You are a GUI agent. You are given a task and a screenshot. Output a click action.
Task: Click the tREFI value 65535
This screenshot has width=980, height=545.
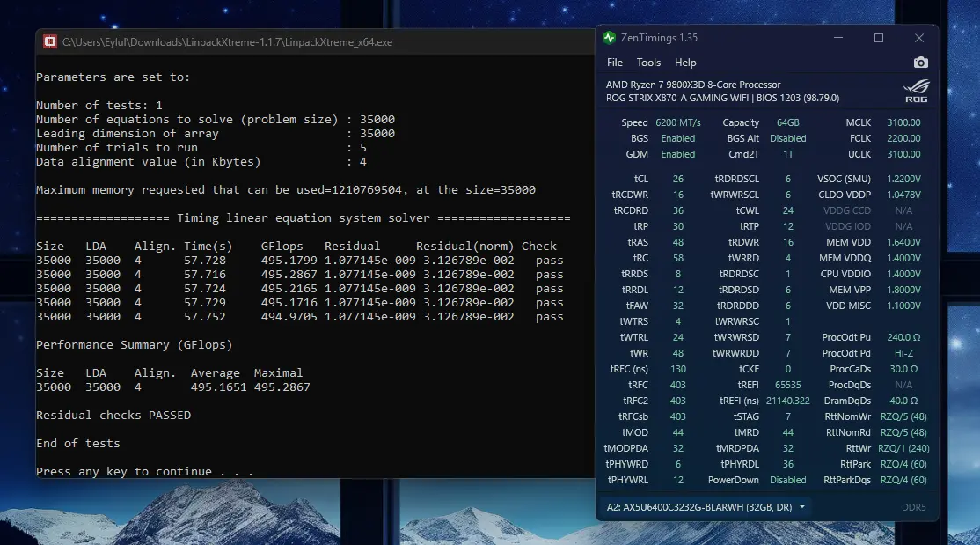click(x=788, y=385)
